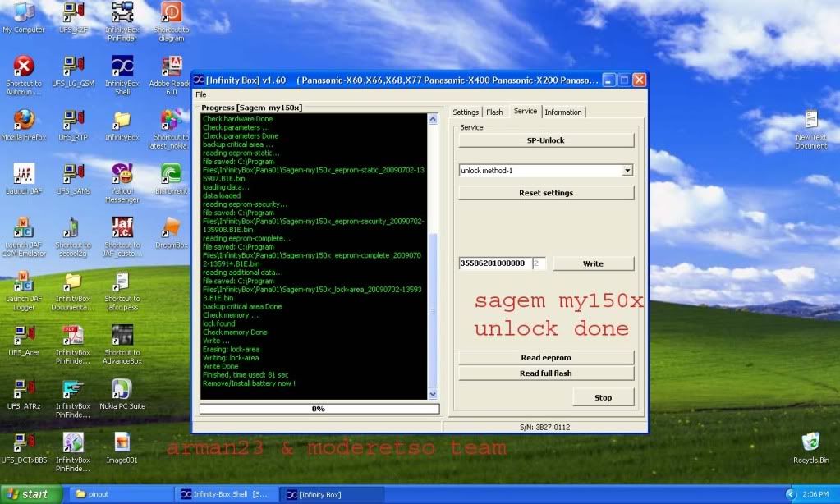840x504 pixels.
Task: Open the Mozilla Firefox desktop icon
Action: pyautogui.click(x=24, y=126)
